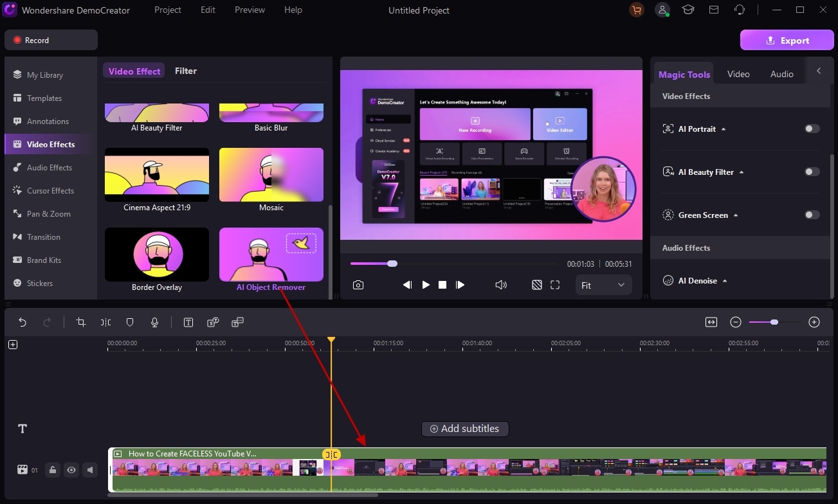Click the Split clip tool in toolbar
The width and height of the screenshot is (838, 504).
click(105, 322)
